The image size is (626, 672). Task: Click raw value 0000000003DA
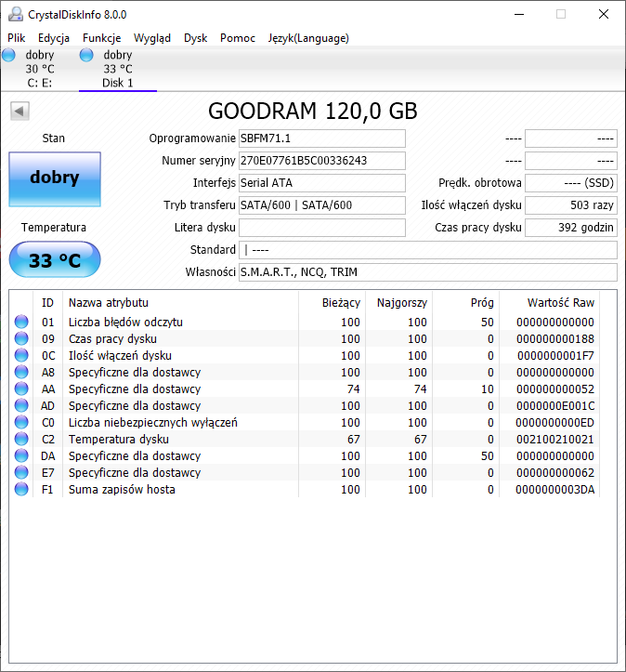[555, 489]
